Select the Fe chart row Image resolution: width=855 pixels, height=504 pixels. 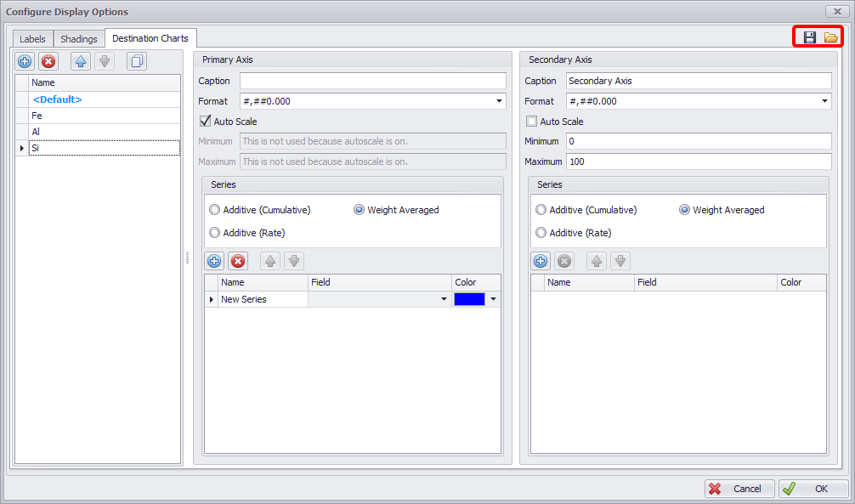105,116
